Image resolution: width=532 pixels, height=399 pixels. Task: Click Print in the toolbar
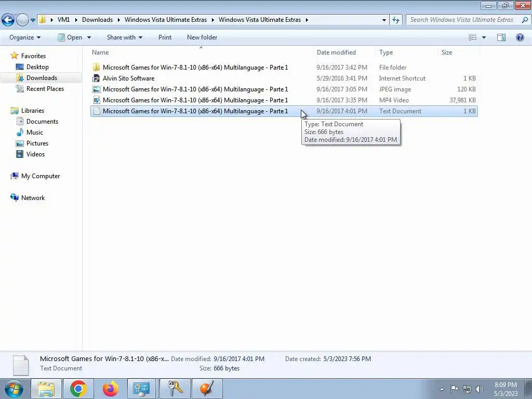point(165,37)
